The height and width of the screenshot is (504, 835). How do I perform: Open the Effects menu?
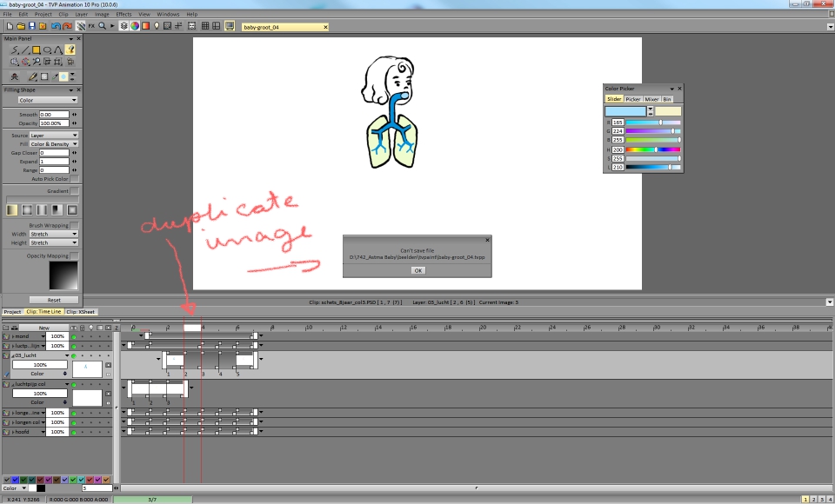point(124,15)
